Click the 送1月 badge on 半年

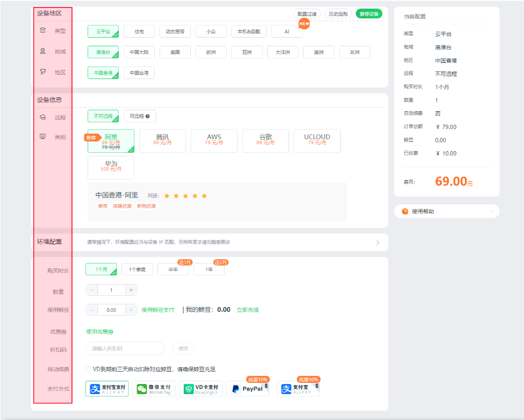(x=185, y=262)
